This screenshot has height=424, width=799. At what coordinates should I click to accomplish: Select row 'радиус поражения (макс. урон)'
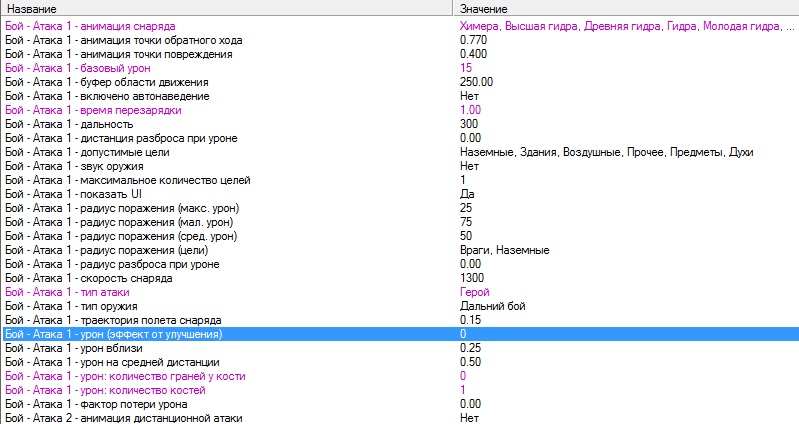pyautogui.click(x=400, y=208)
